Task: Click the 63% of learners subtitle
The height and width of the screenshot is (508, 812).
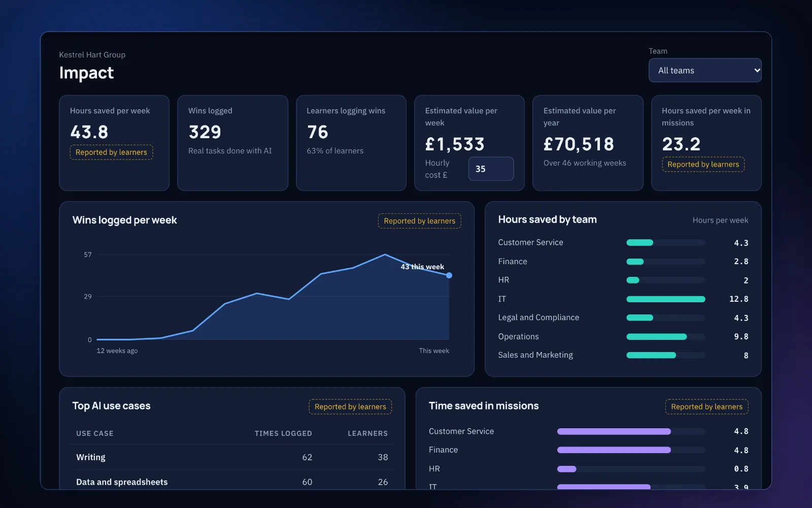Action: [335, 151]
